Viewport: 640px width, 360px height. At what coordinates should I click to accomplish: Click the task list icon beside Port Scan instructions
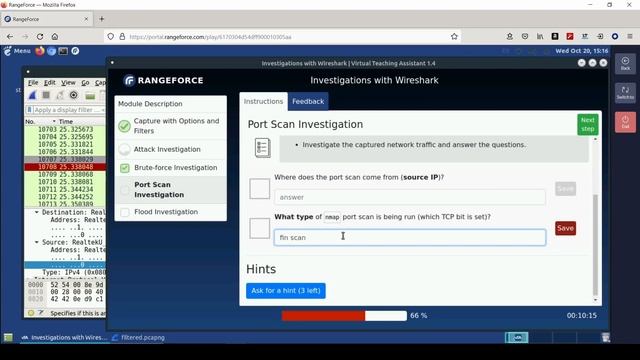point(262,147)
